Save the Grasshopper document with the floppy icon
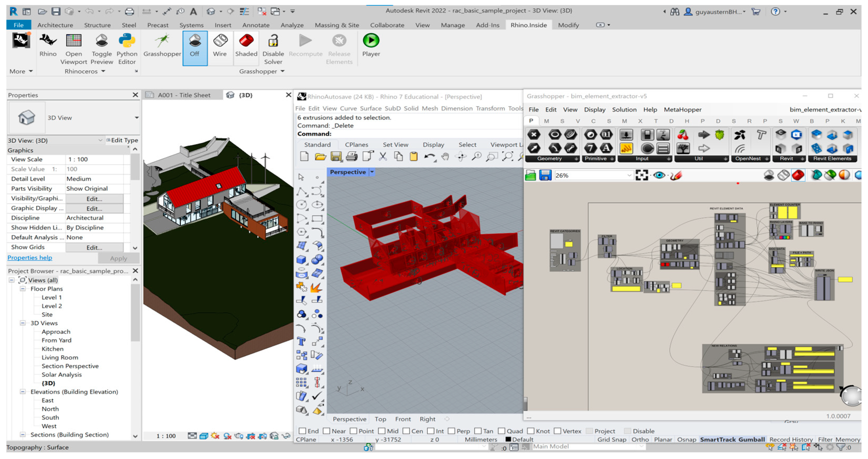The width and height of the screenshot is (868, 459). click(545, 175)
